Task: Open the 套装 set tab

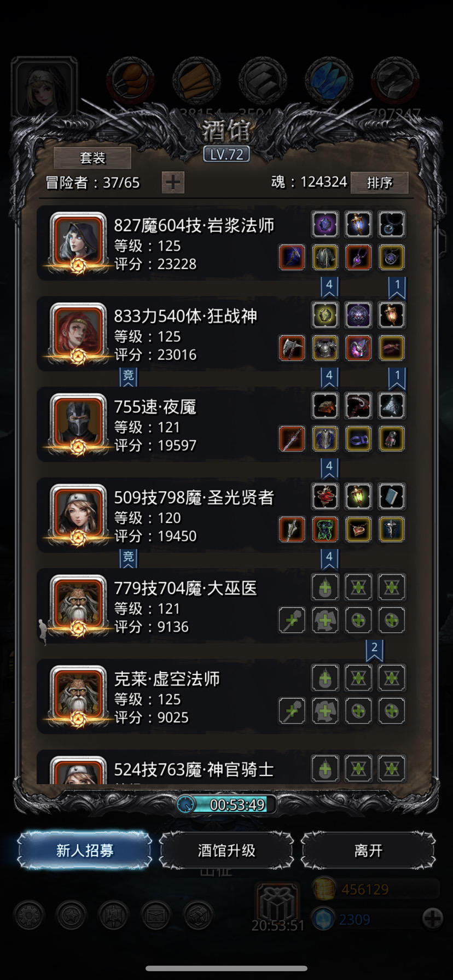Action: [x=92, y=158]
